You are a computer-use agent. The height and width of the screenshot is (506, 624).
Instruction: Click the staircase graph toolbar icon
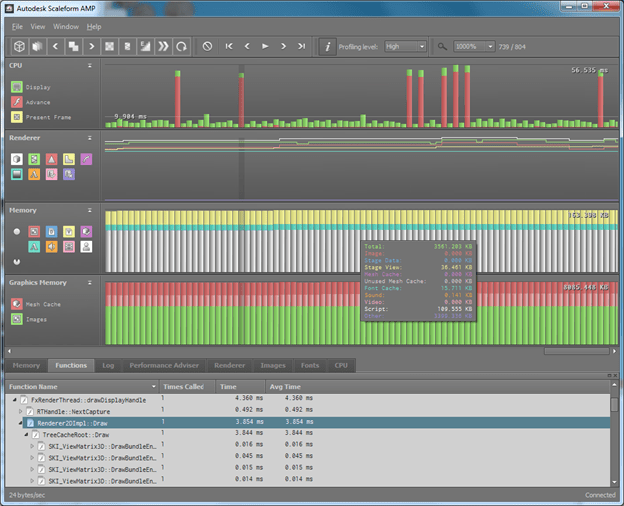pos(145,47)
